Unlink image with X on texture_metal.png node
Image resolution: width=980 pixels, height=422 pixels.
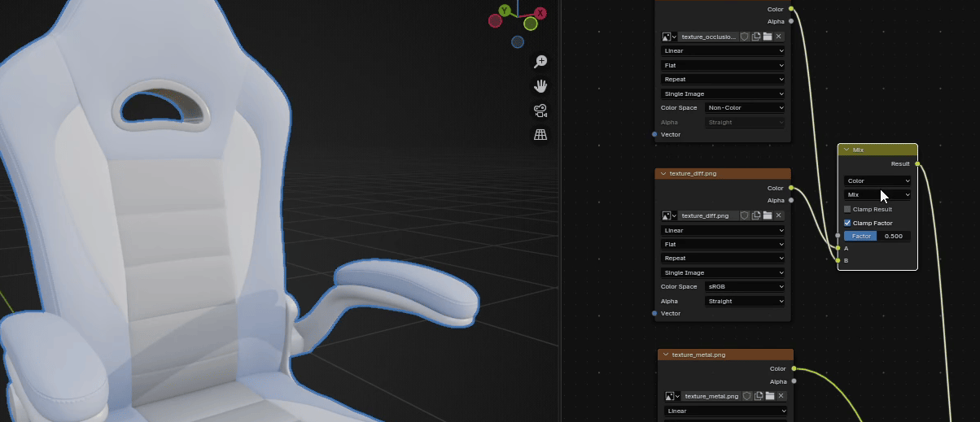[x=781, y=396]
